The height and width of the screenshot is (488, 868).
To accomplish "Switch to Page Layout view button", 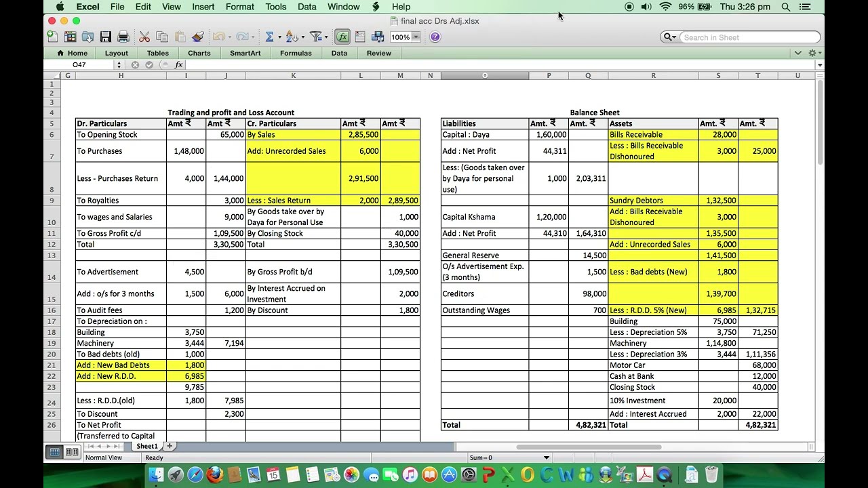I will [x=72, y=452].
